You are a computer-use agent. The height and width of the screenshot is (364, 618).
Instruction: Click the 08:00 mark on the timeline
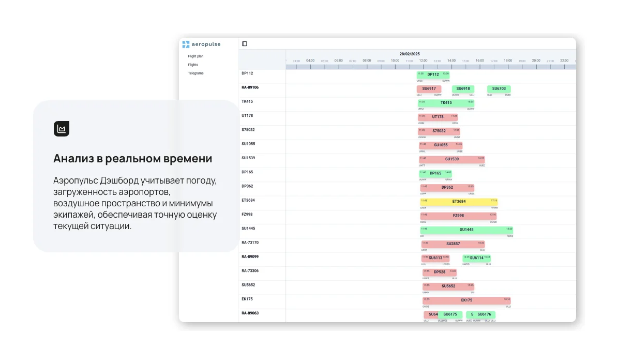pyautogui.click(x=367, y=60)
